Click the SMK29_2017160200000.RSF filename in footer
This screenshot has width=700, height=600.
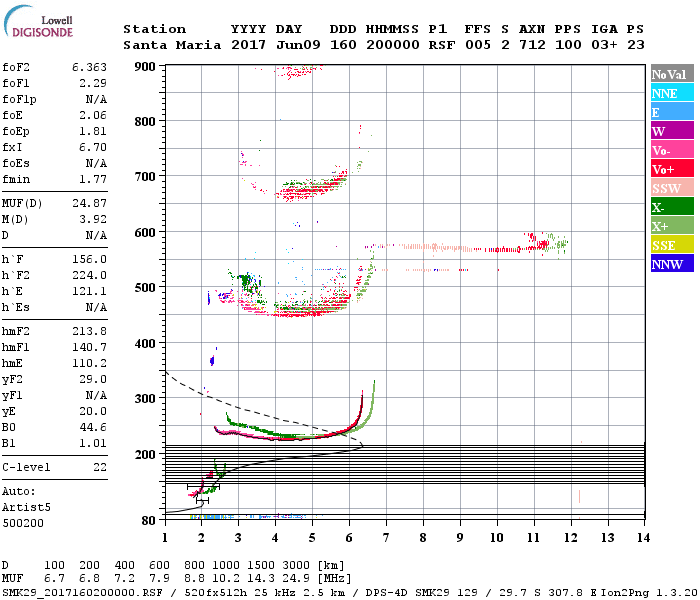click(x=82, y=593)
